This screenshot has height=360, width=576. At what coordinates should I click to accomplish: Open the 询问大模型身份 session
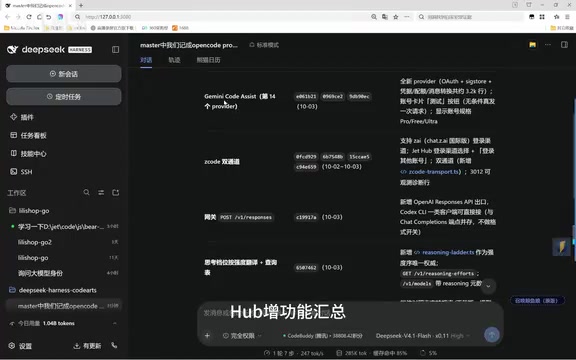[x=64, y=273]
